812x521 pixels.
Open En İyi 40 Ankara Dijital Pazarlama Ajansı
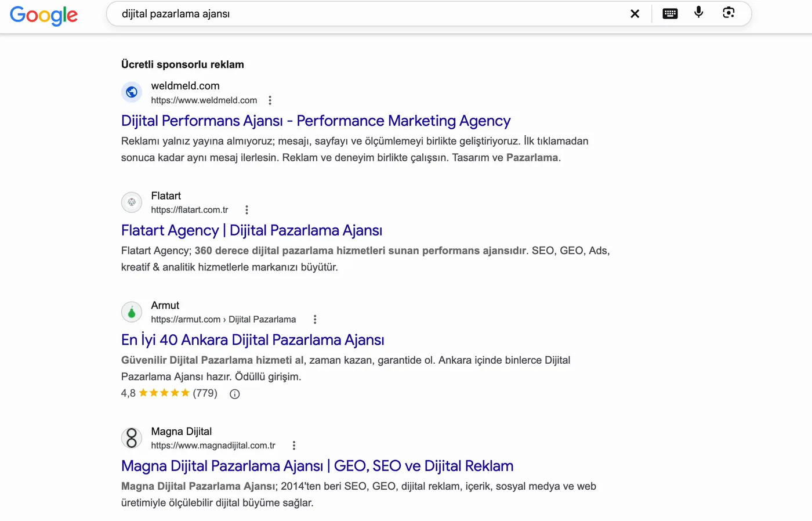point(253,340)
